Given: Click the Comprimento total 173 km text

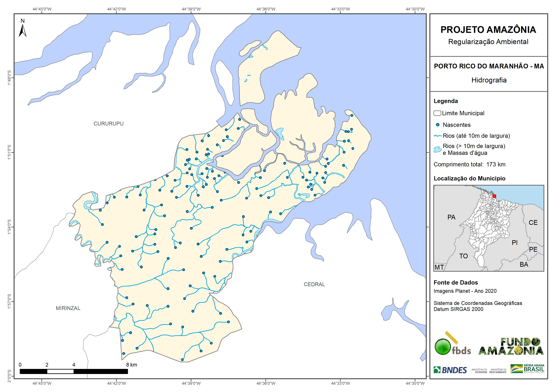Looking at the screenshot, I should click(469, 164).
